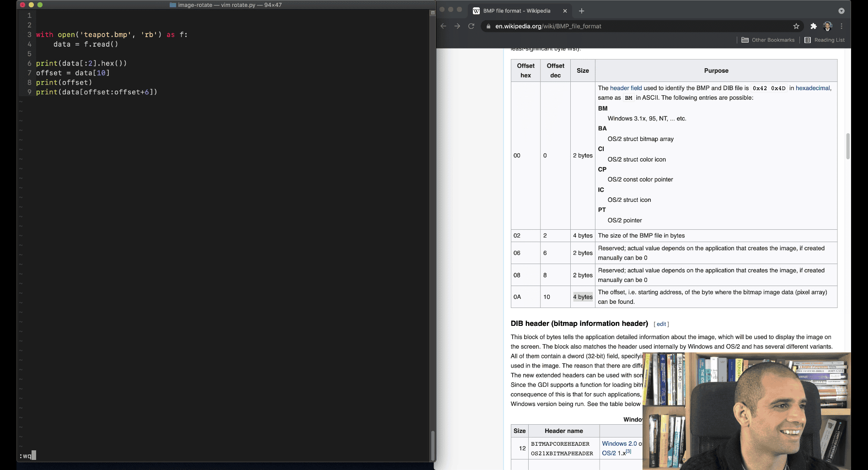Click the 'OS/2 const color pointer' entry
868x470 pixels.
640,179
